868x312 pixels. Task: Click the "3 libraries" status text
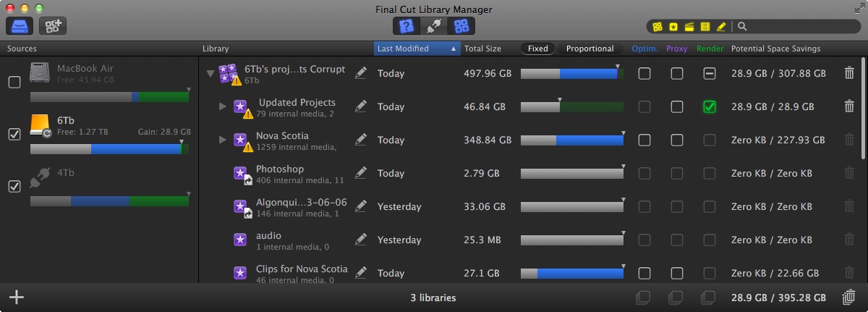coord(433,298)
